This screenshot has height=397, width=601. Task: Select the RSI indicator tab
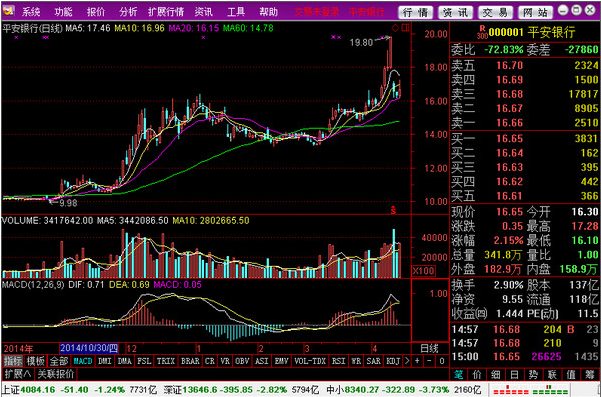338,361
